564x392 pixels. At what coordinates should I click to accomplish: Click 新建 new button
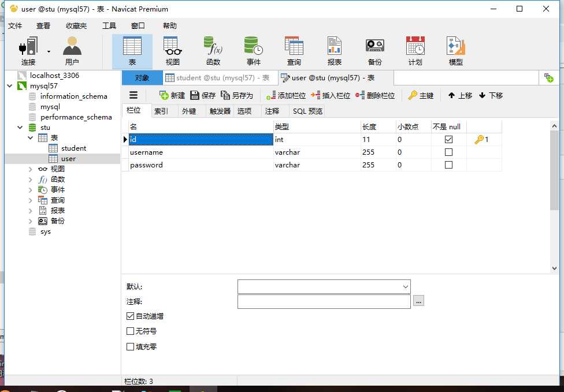(172, 96)
